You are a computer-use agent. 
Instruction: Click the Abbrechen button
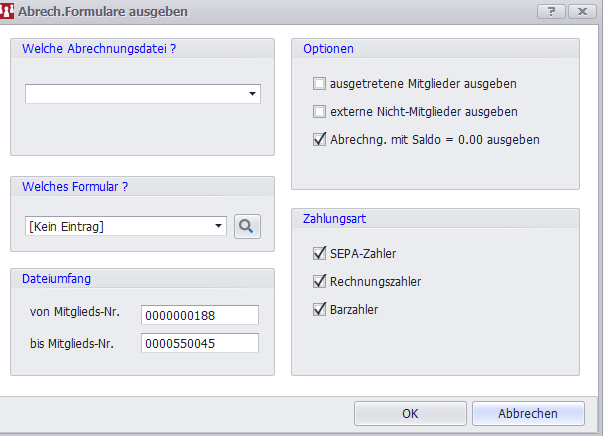click(528, 412)
